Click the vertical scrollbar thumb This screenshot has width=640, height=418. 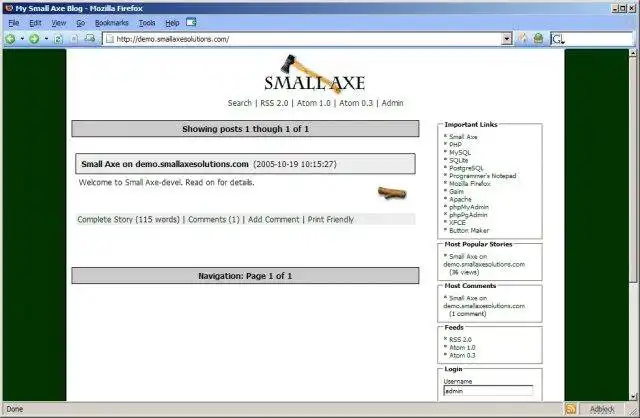633,169
